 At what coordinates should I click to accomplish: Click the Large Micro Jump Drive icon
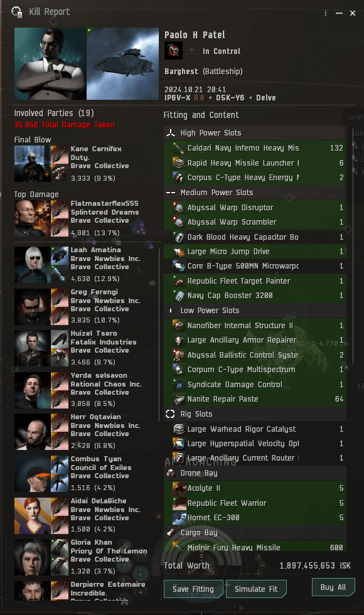click(179, 252)
